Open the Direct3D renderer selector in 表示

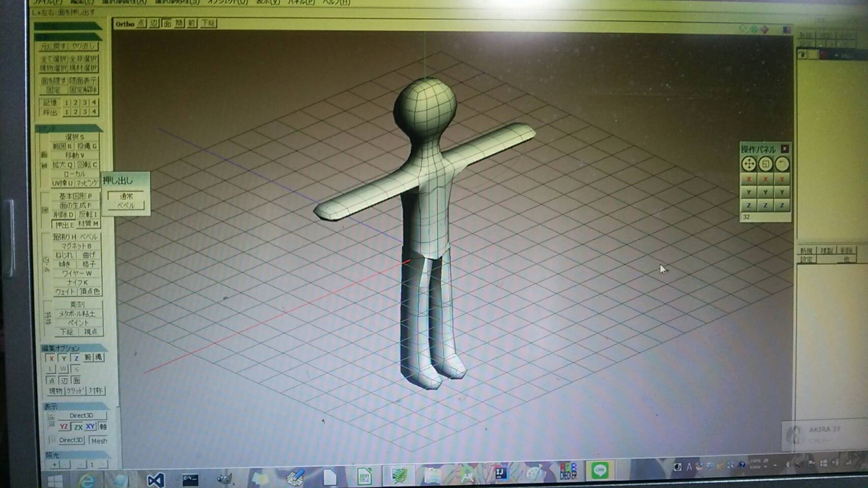pos(81,415)
